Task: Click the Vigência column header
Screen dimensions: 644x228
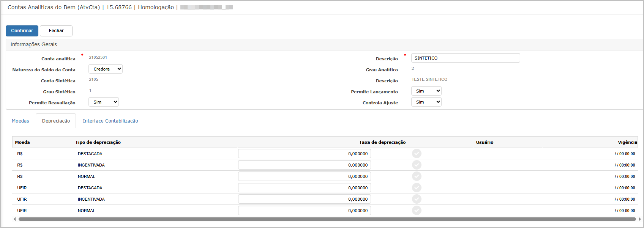Action: 627,142
